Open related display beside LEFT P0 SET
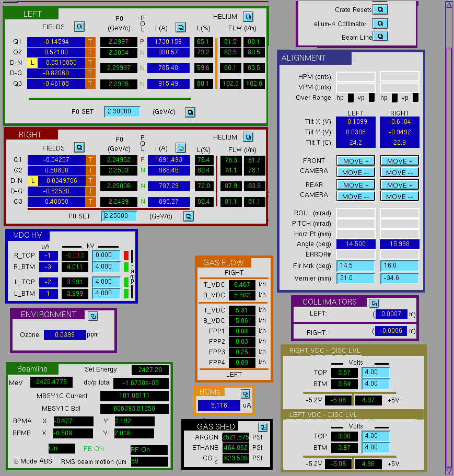The width and height of the screenshot is (454, 476). click(190, 112)
